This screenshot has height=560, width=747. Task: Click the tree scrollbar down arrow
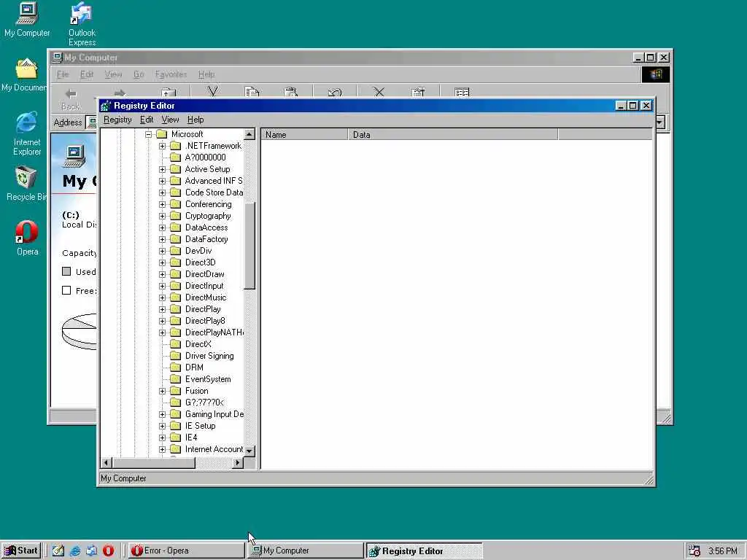[x=249, y=451]
